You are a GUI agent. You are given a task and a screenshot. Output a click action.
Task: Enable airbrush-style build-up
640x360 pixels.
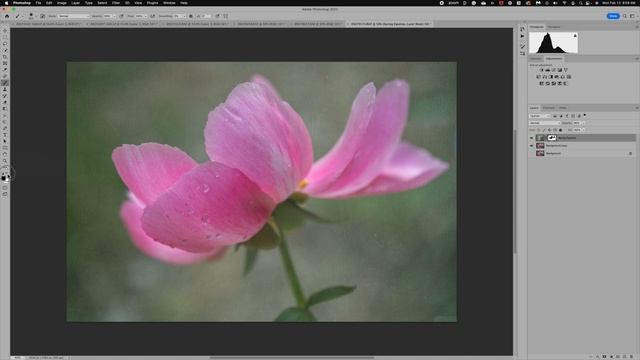[x=153, y=16]
